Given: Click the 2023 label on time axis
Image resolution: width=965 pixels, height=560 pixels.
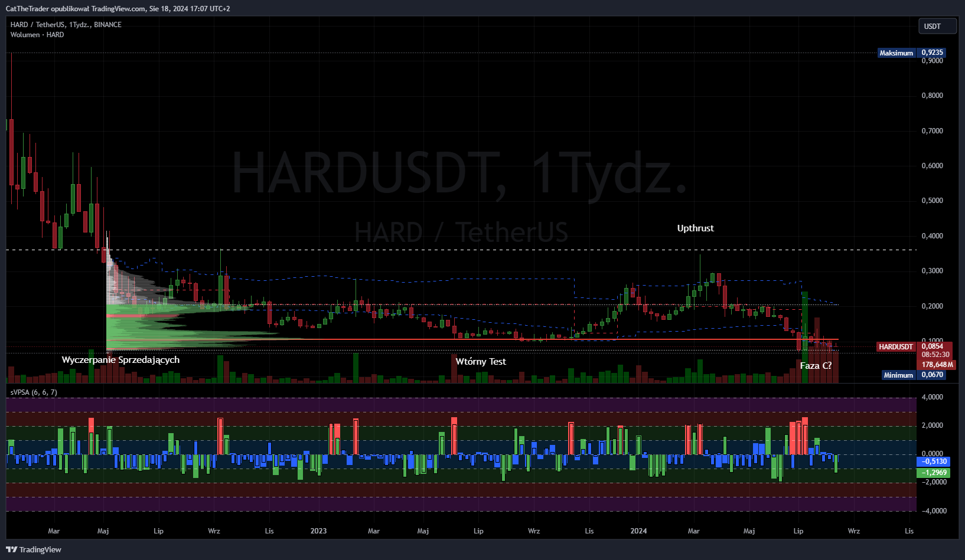Looking at the screenshot, I should click(x=318, y=531).
